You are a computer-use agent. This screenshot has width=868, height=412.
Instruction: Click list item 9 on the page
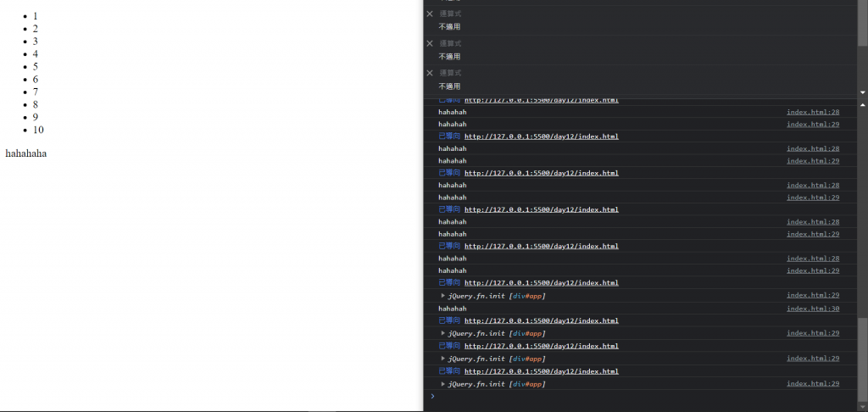pos(36,117)
